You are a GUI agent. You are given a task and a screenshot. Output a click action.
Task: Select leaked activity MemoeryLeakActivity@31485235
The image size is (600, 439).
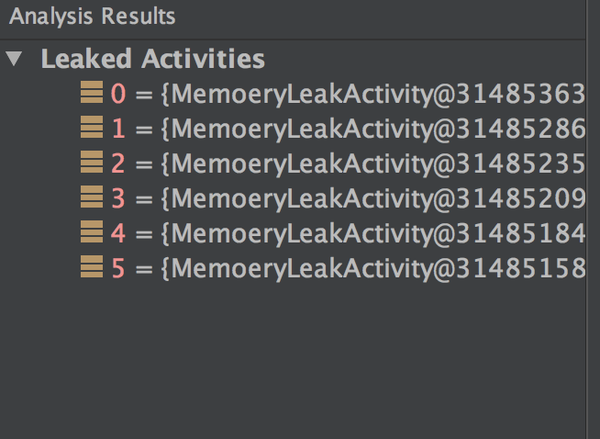point(372,164)
